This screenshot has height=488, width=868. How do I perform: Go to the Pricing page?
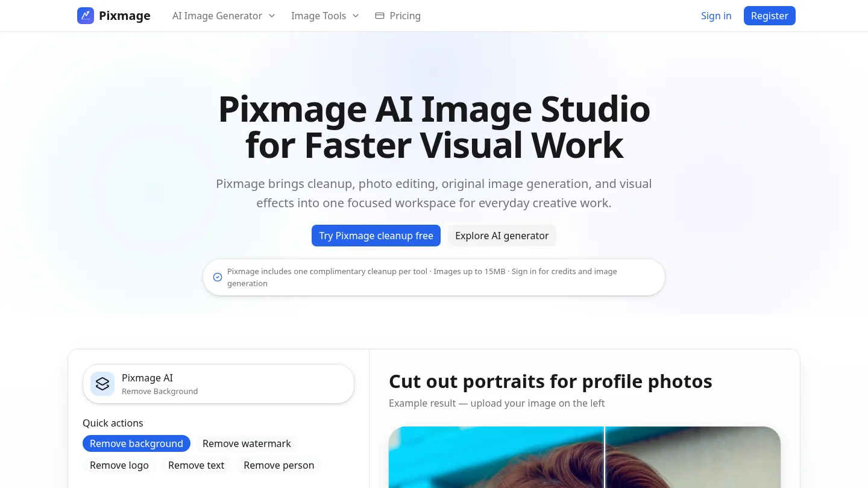(x=398, y=16)
